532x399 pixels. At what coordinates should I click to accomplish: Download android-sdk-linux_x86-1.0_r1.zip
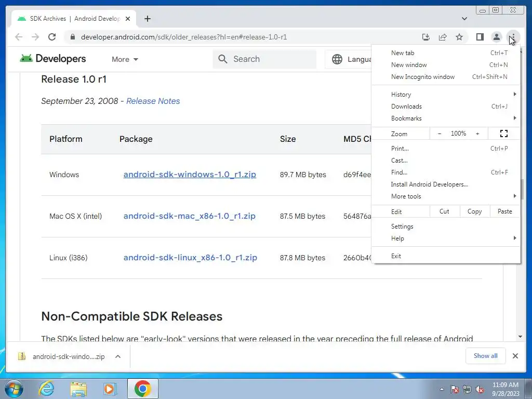click(190, 258)
